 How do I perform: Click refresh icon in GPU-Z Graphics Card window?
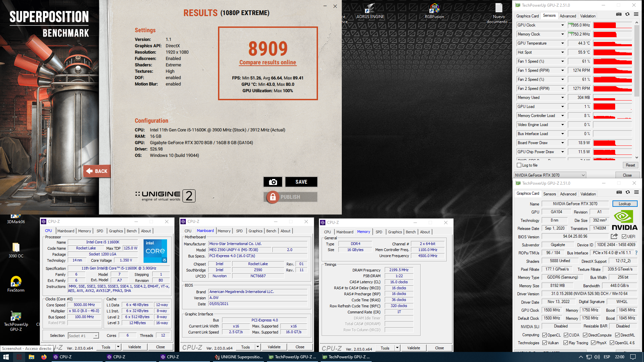click(628, 192)
